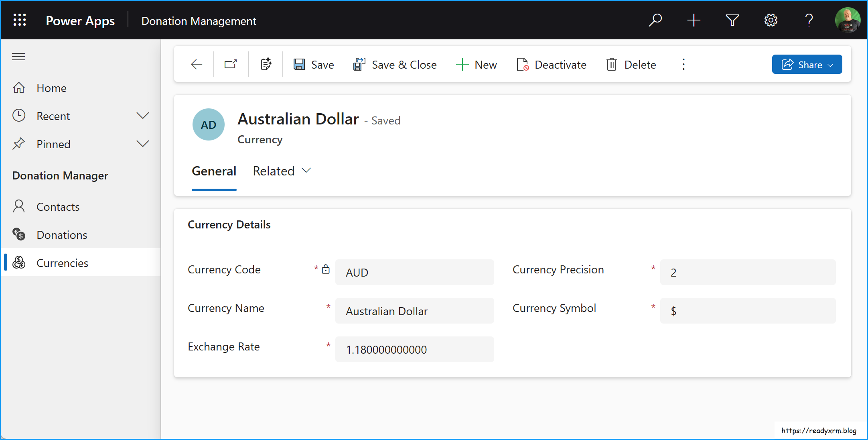The width and height of the screenshot is (868, 440).
Task: Switch to the General tab
Action: (x=214, y=171)
